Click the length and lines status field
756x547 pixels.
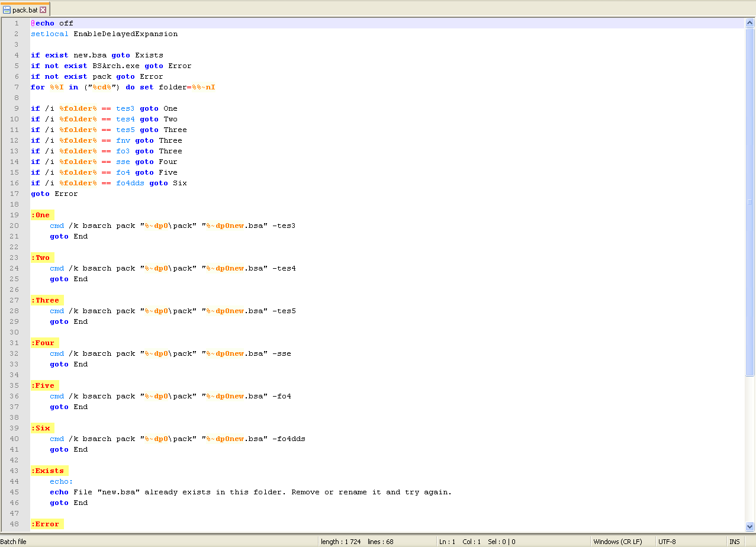click(x=356, y=542)
